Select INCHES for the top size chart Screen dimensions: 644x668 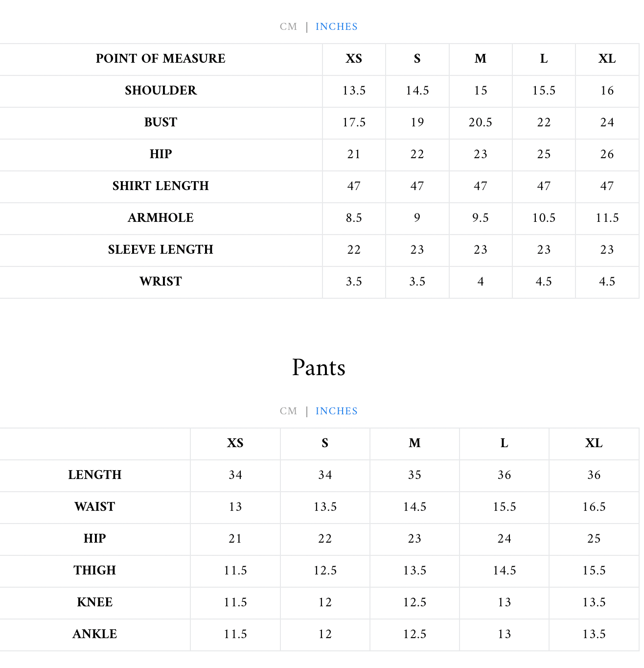(337, 27)
